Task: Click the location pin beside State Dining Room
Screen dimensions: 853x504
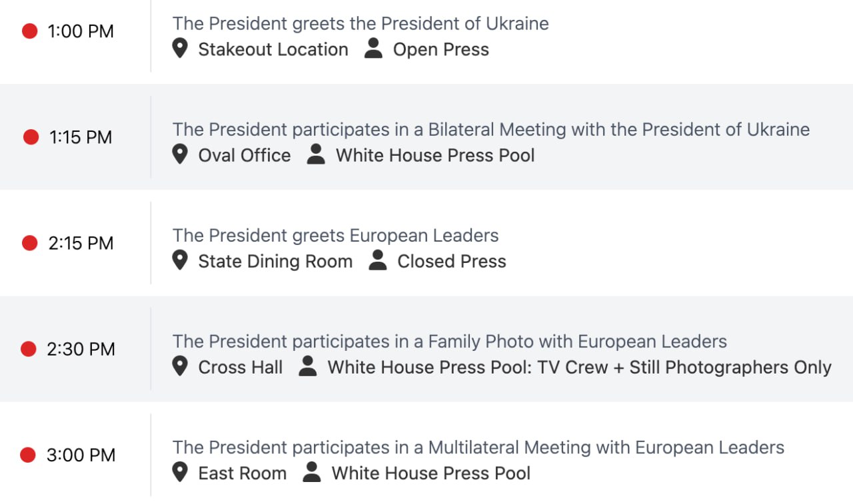Action: click(x=179, y=260)
